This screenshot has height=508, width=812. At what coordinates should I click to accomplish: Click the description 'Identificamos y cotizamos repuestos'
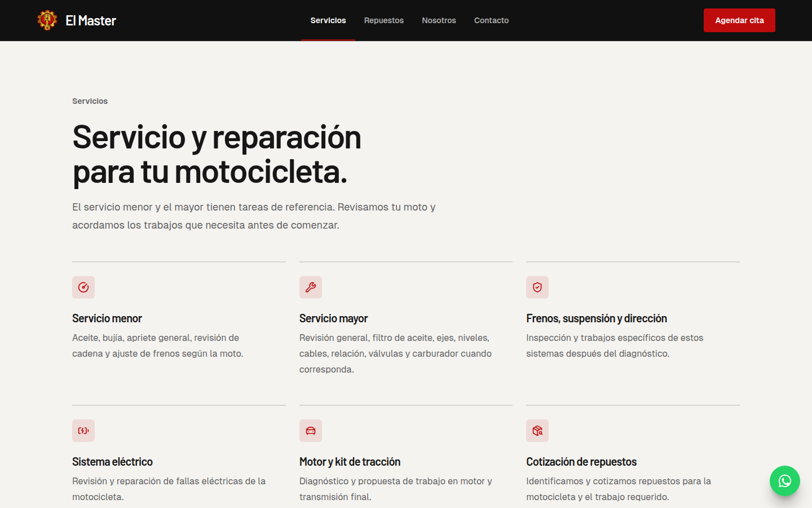point(619,489)
